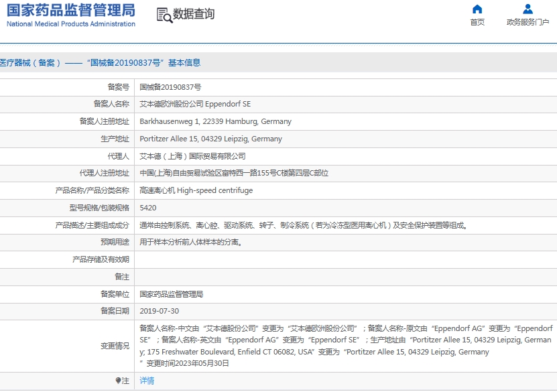Image resolution: width=557 pixels, height=392 pixels.
Task: Select model value 5420
Action: pyautogui.click(x=147, y=208)
